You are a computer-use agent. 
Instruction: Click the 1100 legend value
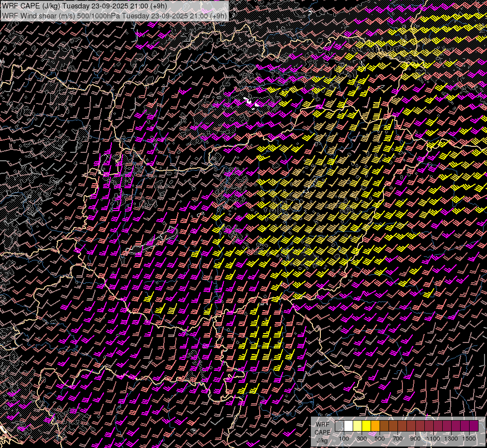pyautogui.click(x=433, y=439)
